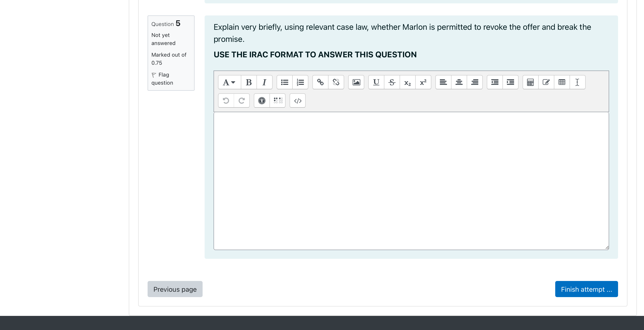Go back via Previous page

click(x=175, y=289)
